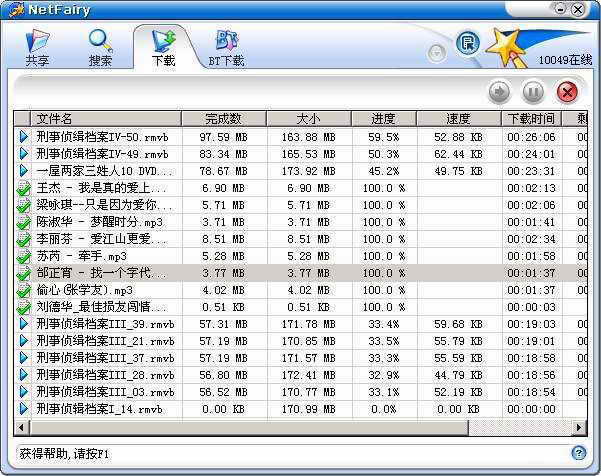Viewport: 601px width, 476px height.
Task: Click green check icon of 王杰 song
Action: coord(24,188)
